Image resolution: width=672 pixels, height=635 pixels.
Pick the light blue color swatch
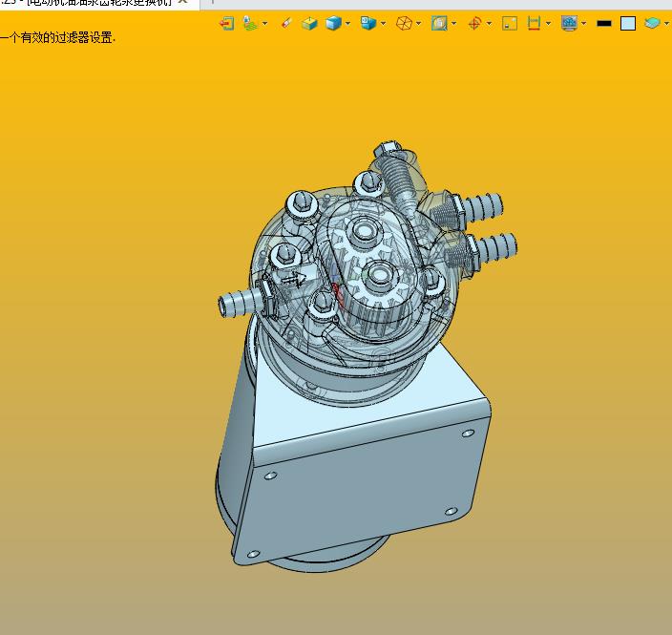tap(628, 23)
